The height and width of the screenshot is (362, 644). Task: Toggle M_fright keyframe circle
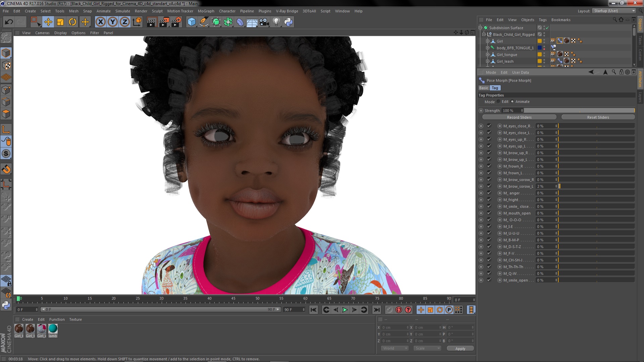481,200
